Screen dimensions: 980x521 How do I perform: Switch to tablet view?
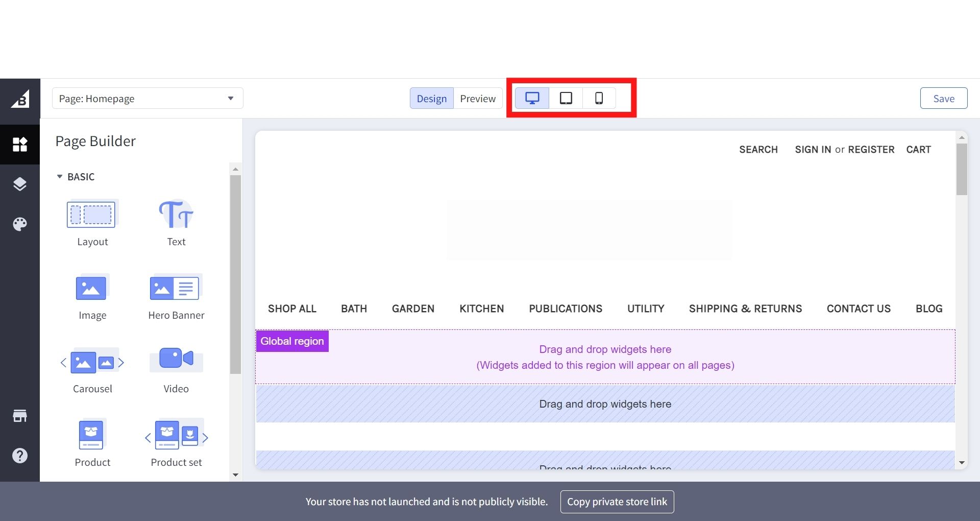coord(566,98)
